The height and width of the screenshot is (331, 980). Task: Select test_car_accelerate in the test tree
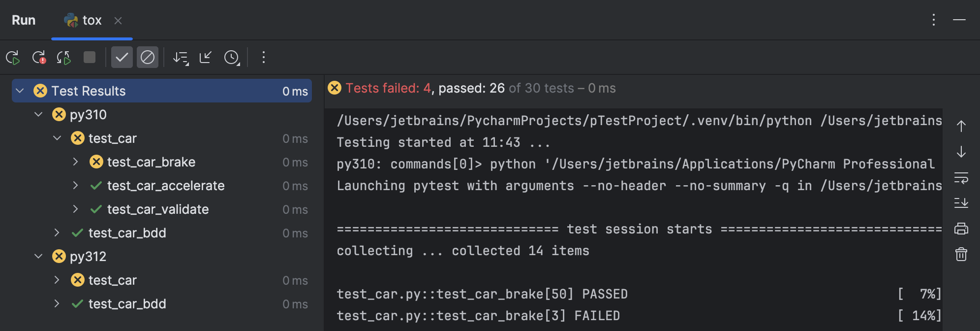[x=165, y=186]
